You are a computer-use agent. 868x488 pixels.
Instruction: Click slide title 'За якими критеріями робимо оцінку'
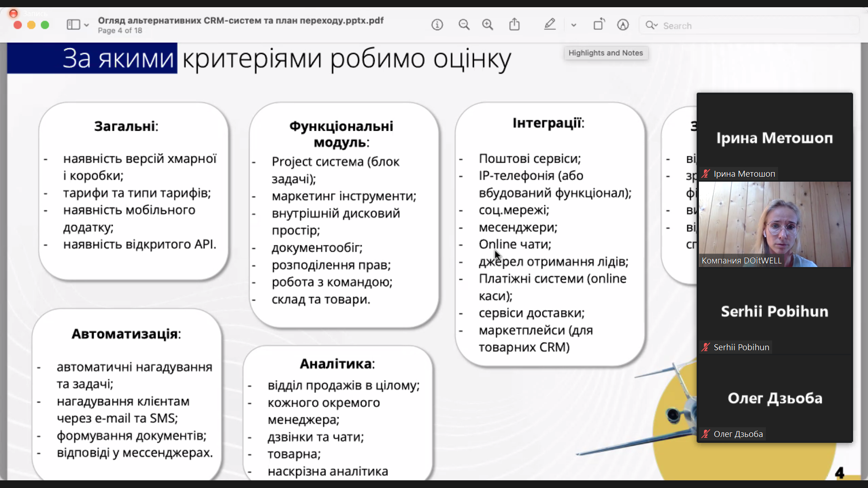287,59
